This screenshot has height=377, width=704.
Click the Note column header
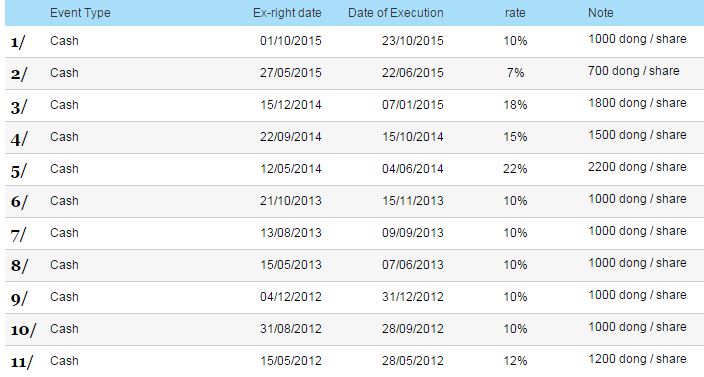(x=601, y=13)
